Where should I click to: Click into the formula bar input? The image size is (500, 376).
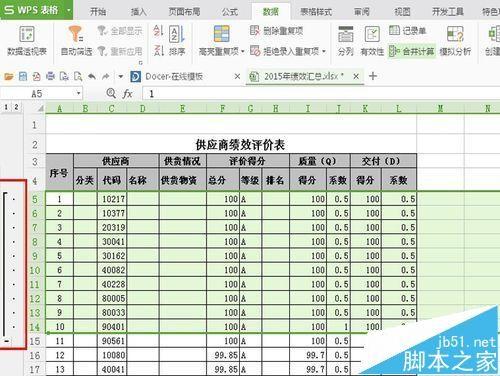320,94
